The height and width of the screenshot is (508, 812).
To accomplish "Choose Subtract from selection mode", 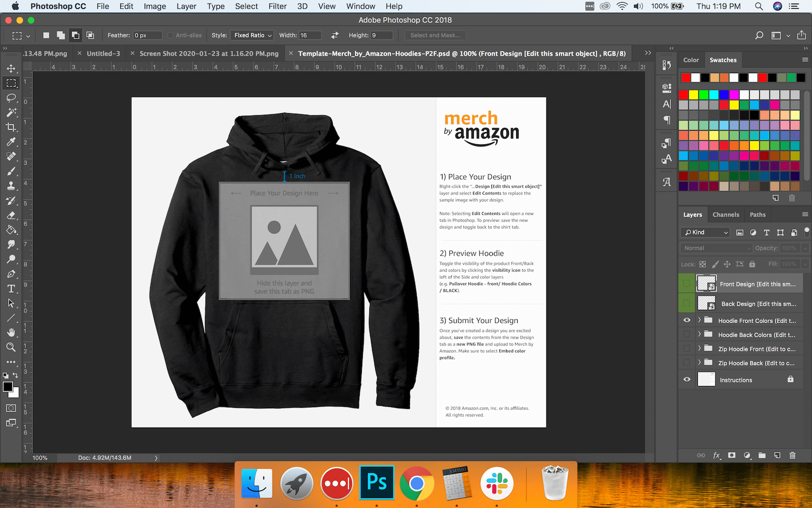I will tap(76, 35).
